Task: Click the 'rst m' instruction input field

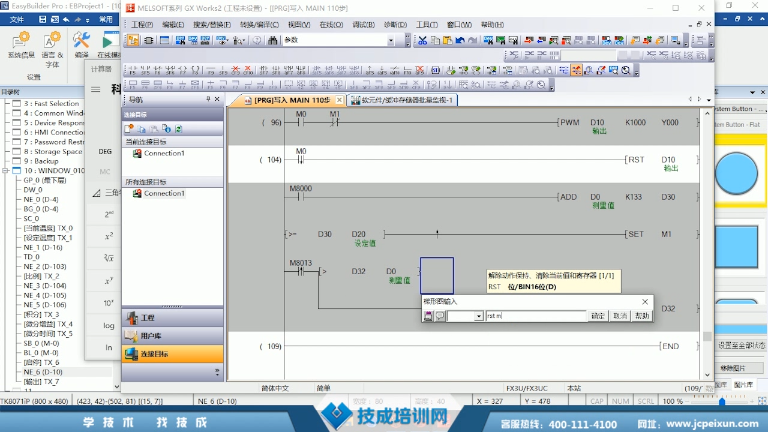Action: [x=536, y=316]
